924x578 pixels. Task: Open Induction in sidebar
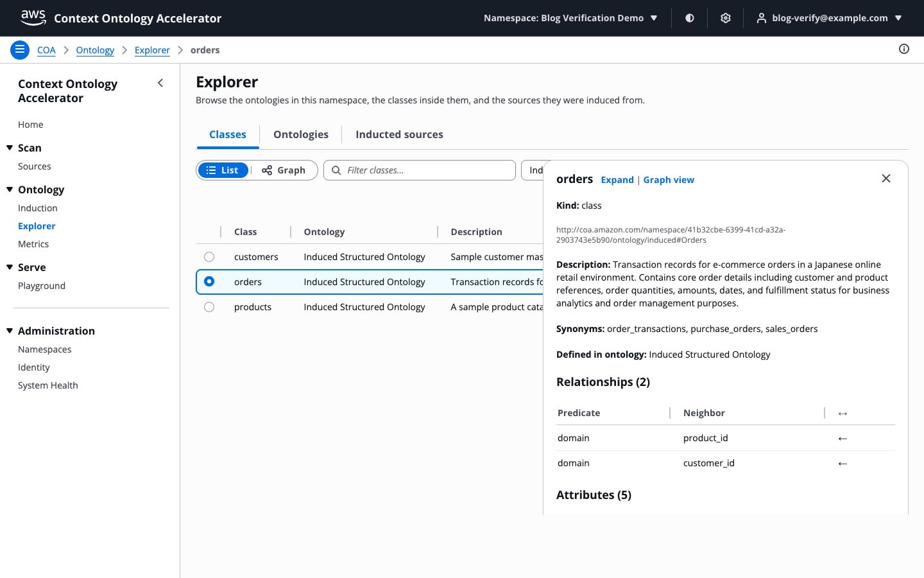(x=38, y=208)
